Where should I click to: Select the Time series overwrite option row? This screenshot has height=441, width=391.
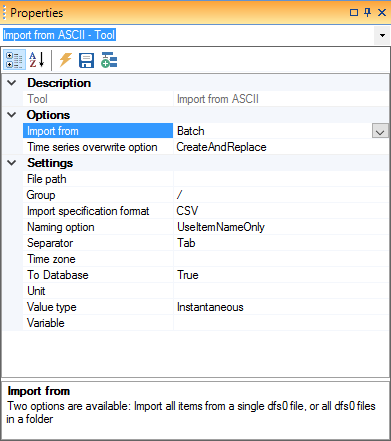pos(206,147)
